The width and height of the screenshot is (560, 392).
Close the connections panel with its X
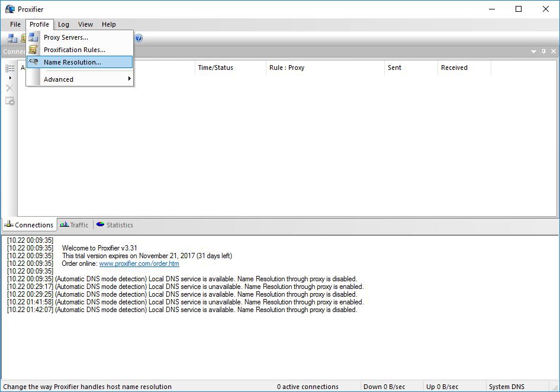click(x=553, y=52)
